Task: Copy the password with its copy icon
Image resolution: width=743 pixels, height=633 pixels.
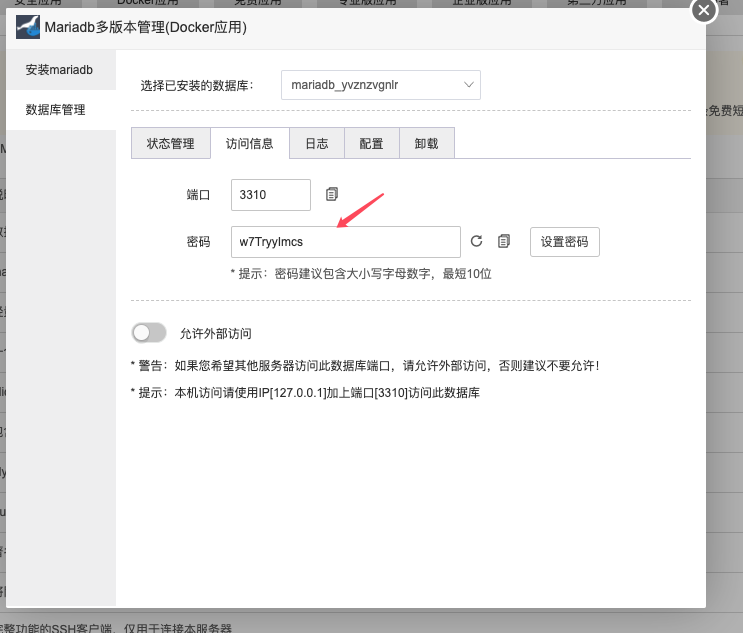Action: 504,241
